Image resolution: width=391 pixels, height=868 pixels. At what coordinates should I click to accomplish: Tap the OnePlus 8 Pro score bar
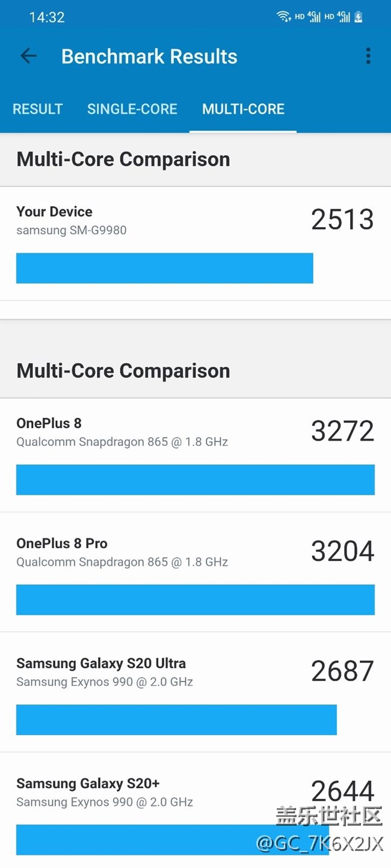[195, 600]
